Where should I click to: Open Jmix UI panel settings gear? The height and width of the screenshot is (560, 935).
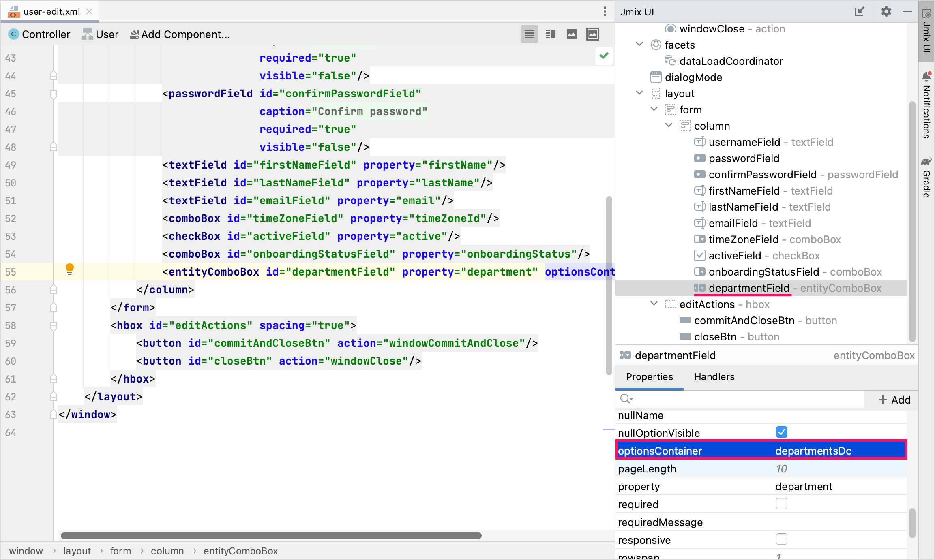point(886,11)
